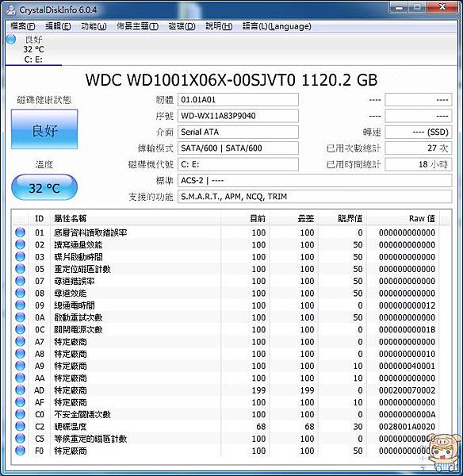Click the CrystalDiskInfo title bar app icon

11,10
